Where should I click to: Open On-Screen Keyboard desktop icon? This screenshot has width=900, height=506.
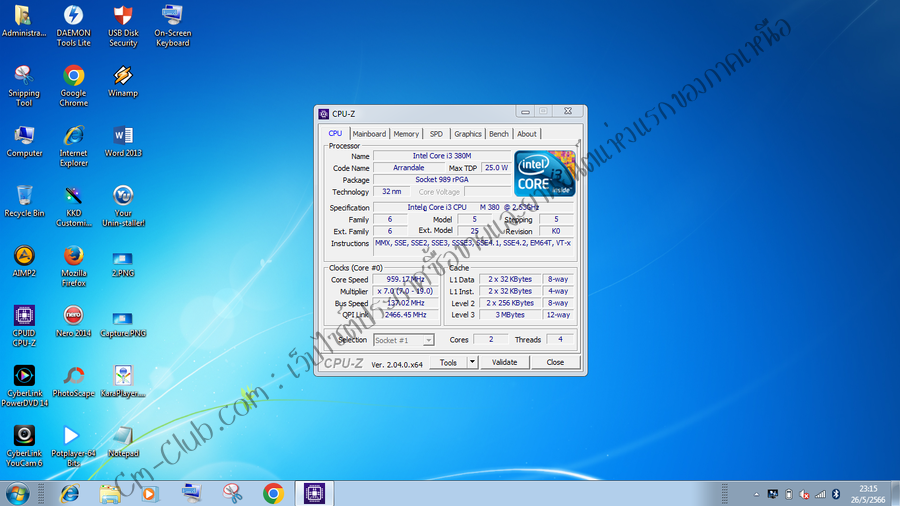tap(172, 26)
